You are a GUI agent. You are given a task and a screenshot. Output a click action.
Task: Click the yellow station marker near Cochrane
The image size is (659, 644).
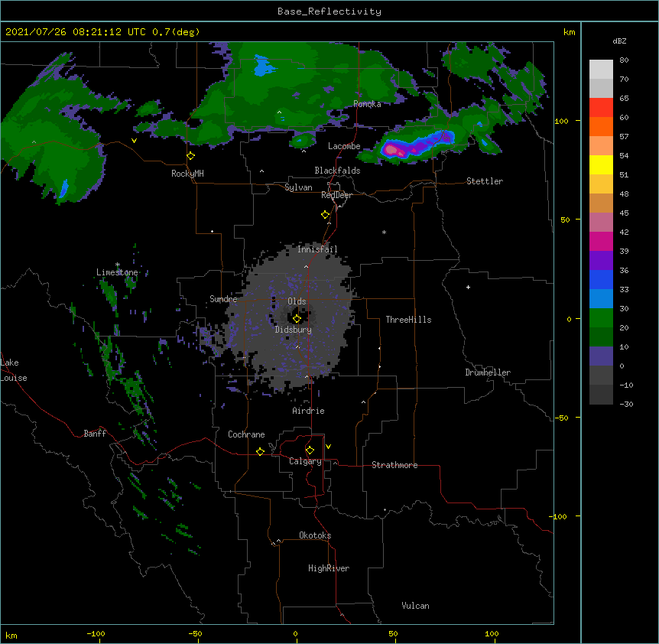(x=260, y=451)
